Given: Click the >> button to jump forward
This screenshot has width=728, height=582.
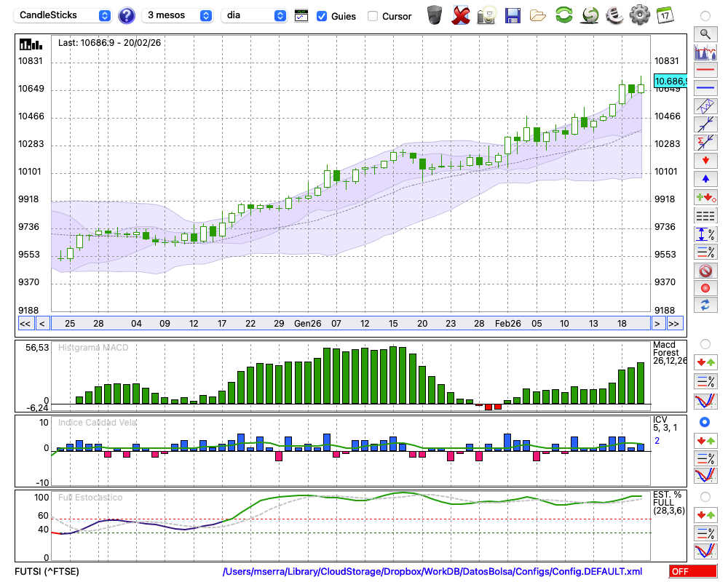Looking at the screenshot, I should [674, 324].
